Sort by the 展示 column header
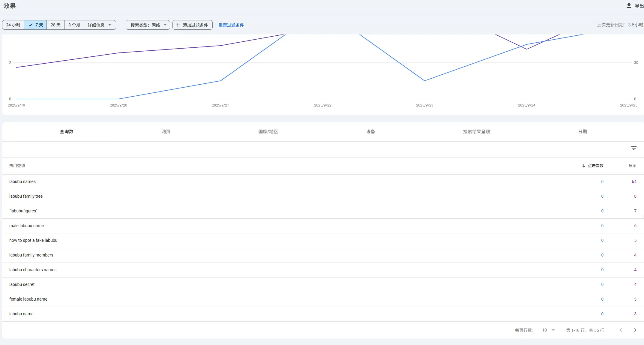The width and height of the screenshot is (644, 345). coord(632,166)
